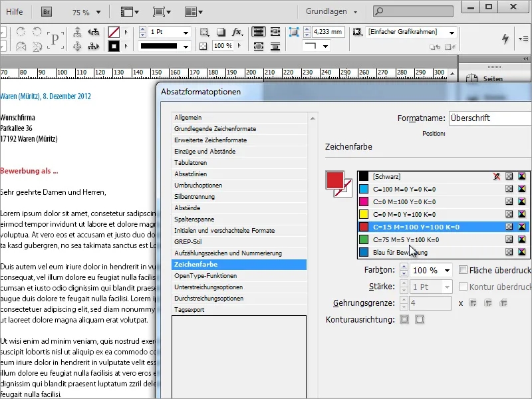Flip object vertically icon
Viewport: 532px width, 399px height.
(x=37, y=46)
